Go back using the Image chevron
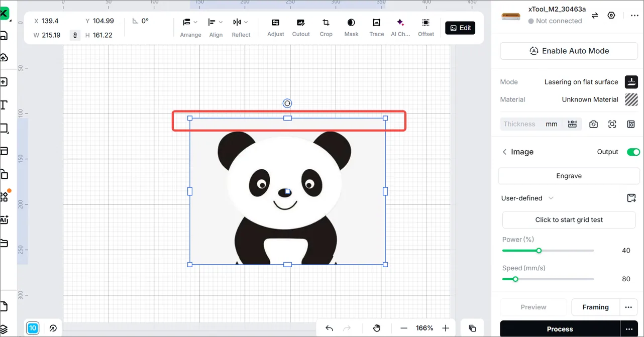The image size is (644, 337). click(505, 152)
